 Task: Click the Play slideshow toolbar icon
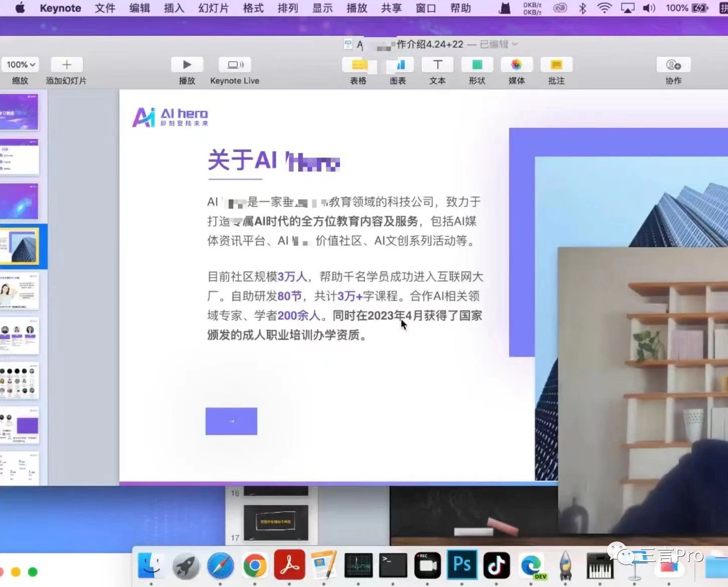[187, 65]
